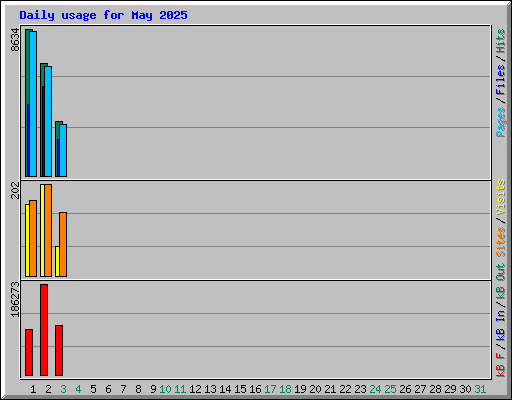Select the 186273 axis value
The width and height of the screenshot is (512, 400).
[15, 299]
